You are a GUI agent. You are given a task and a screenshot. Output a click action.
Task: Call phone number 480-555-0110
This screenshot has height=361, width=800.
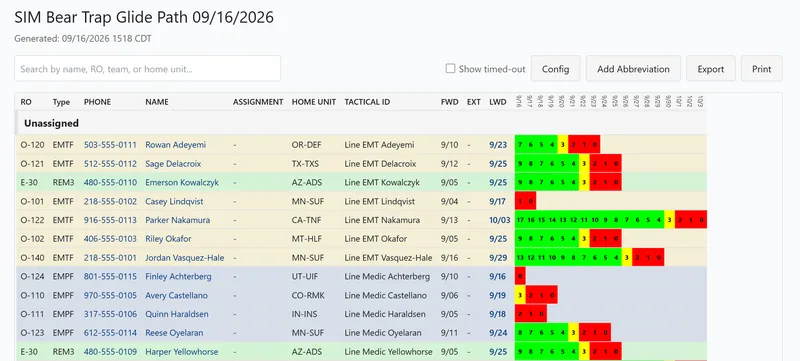pyautogui.click(x=110, y=183)
